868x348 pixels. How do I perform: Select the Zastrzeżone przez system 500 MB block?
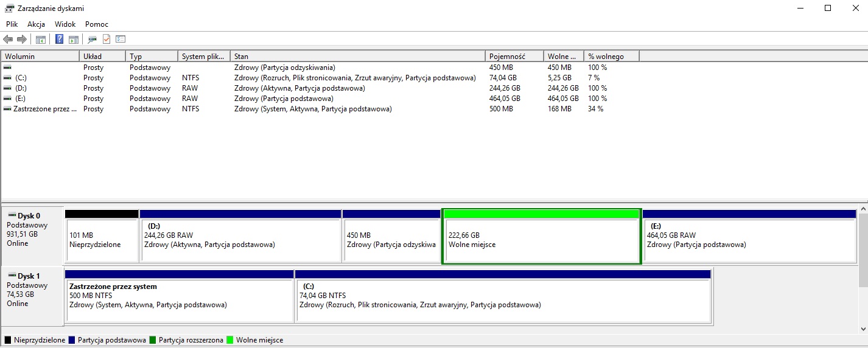[x=180, y=296]
